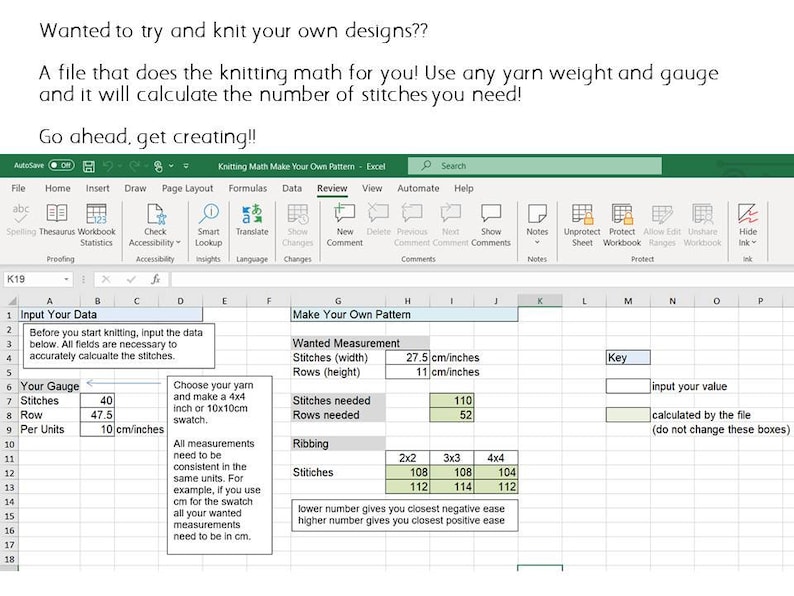Toggle the AutoSave switch
Viewport: 794px width, 596px height.
tap(61, 166)
